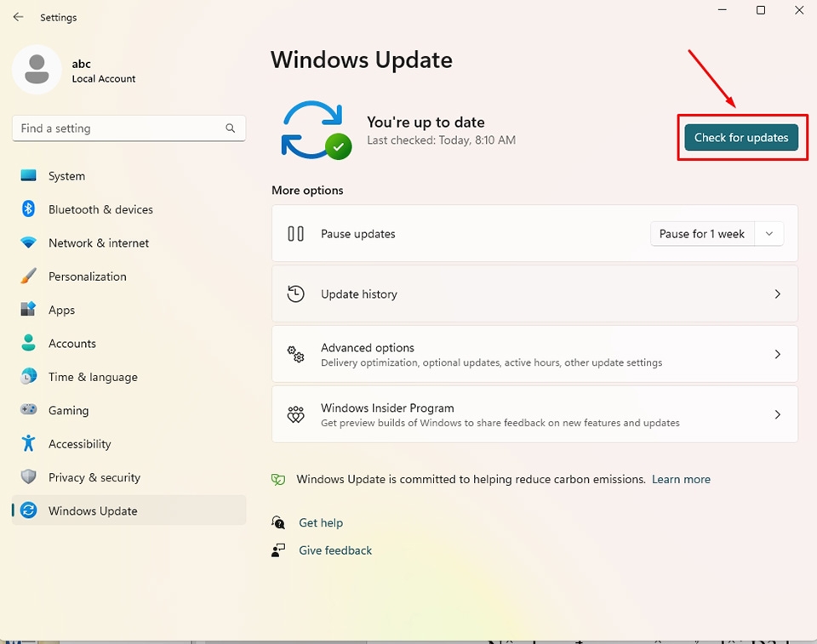This screenshot has width=817, height=644.
Task: Click Local Account text
Action: point(104,78)
